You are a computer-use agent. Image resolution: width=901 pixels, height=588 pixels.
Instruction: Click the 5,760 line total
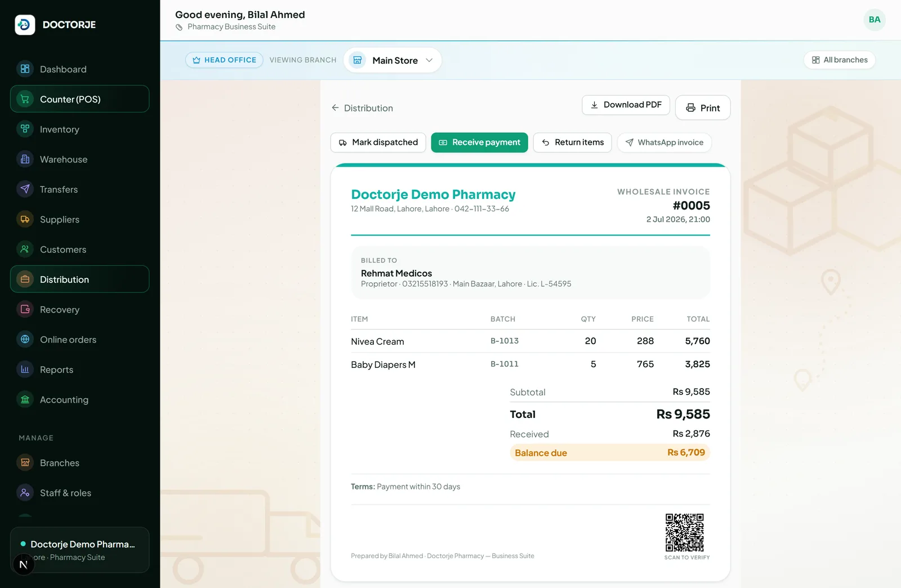(698, 341)
